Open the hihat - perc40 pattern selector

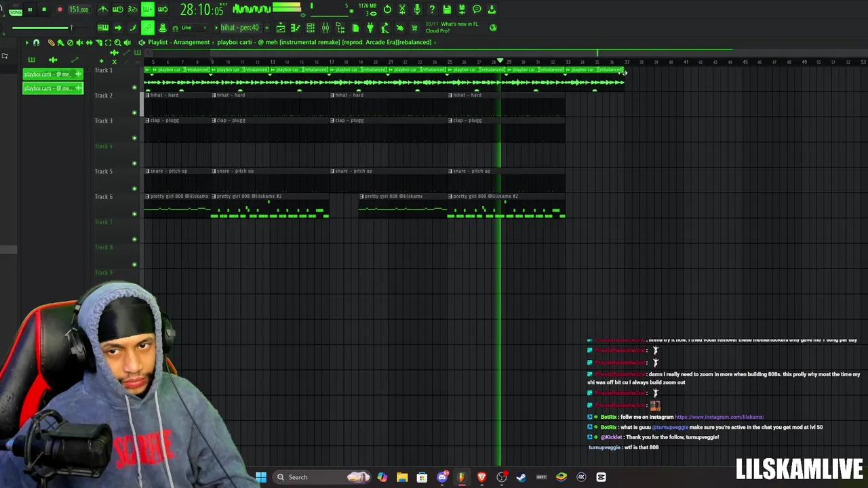pyautogui.click(x=239, y=28)
